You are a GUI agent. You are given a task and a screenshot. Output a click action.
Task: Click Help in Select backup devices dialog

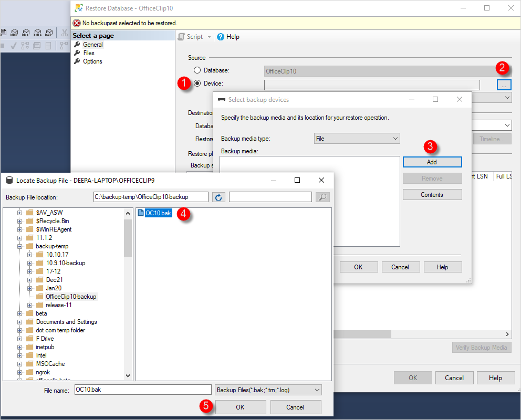[443, 267]
